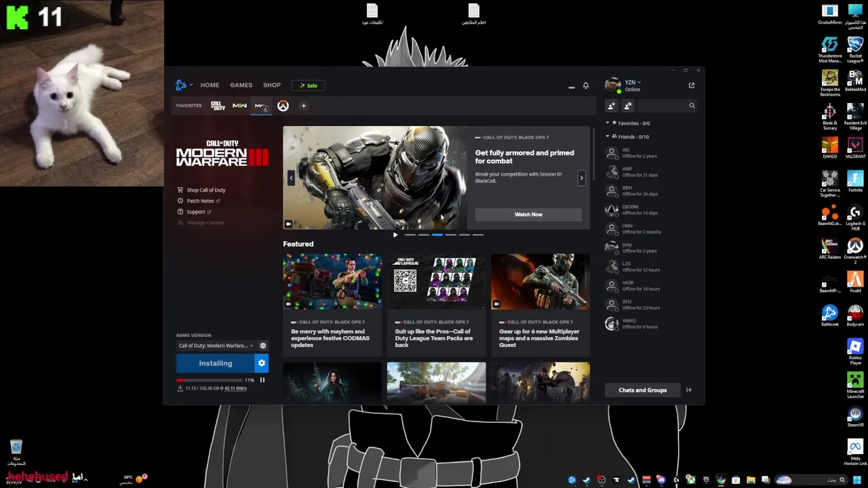Go to the HOME tab

(210, 85)
